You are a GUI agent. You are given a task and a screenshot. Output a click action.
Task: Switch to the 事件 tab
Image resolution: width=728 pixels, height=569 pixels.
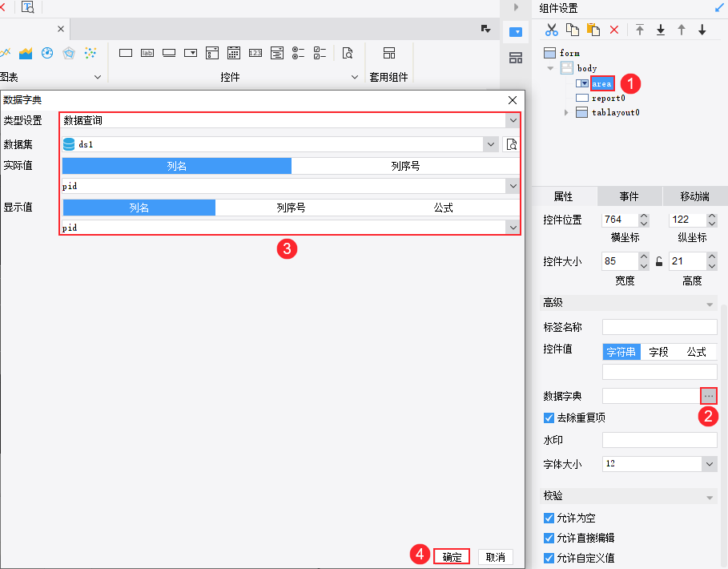(629, 196)
